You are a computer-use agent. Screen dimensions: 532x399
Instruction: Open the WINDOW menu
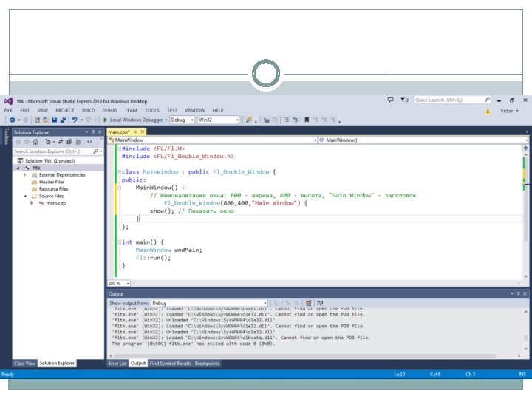[195, 111]
